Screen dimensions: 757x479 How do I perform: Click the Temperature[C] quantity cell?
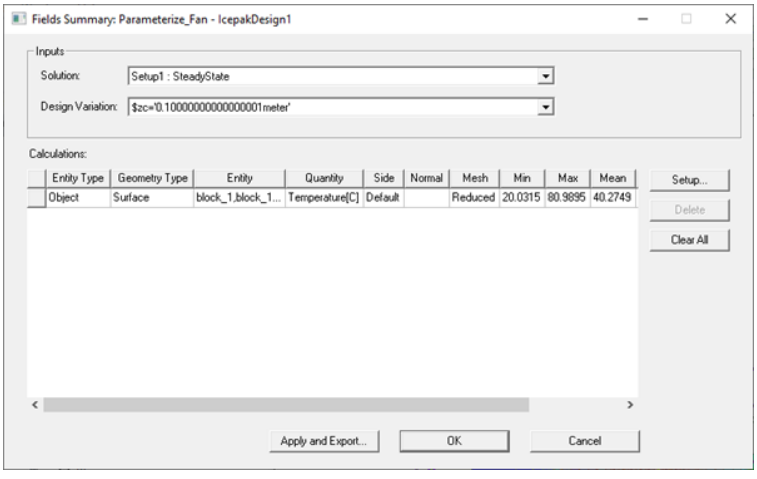point(324,198)
